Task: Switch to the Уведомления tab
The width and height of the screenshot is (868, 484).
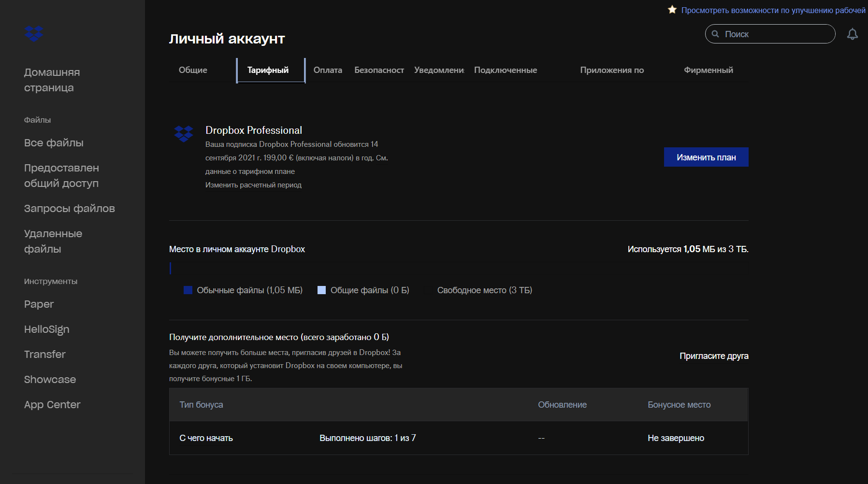Action: tap(439, 70)
